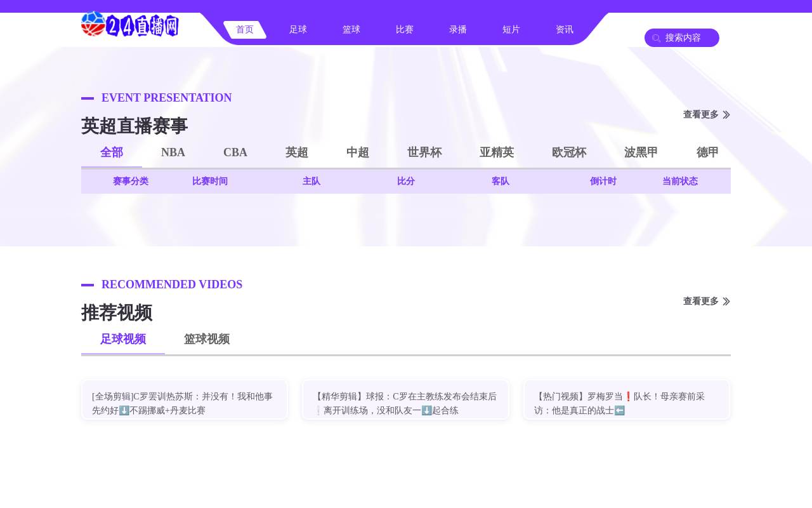Screen dimensions: 812x508
Task: Open the 录播 navigation item
Action: (x=458, y=30)
